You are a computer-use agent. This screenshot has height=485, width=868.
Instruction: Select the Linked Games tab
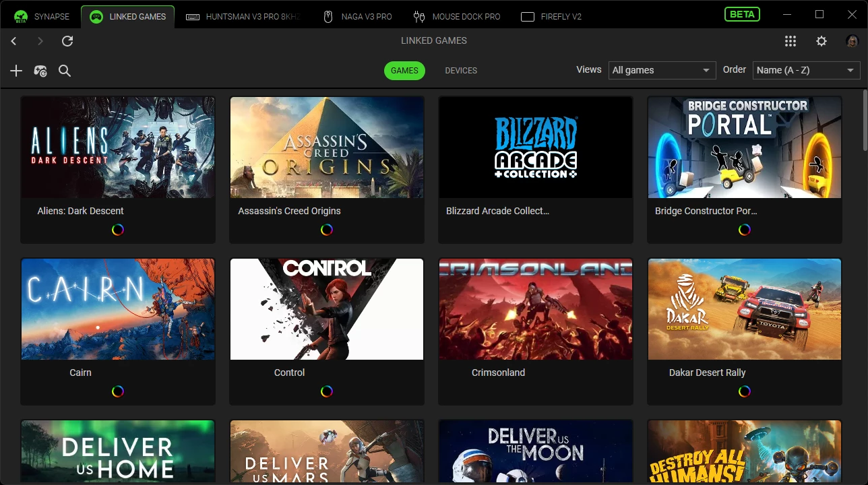click(x=128, y=16)
